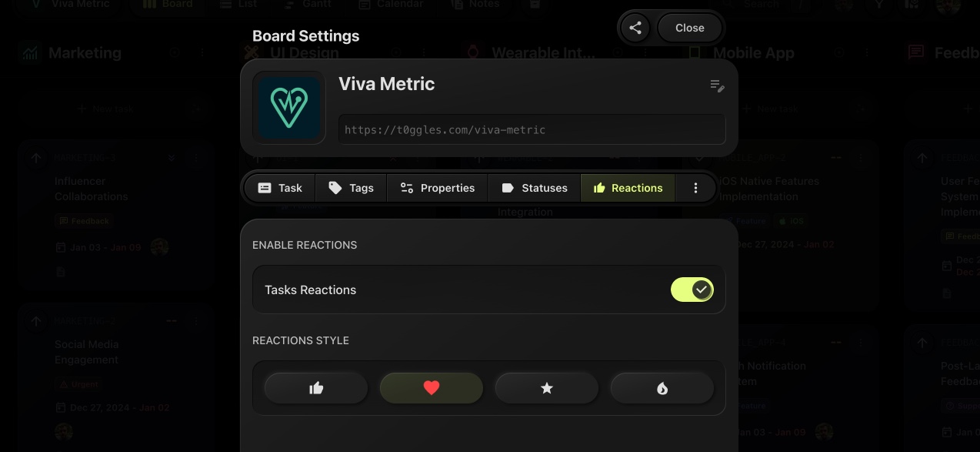
Task: Select the thumbs-up reaction style
Action: (316, 388)
